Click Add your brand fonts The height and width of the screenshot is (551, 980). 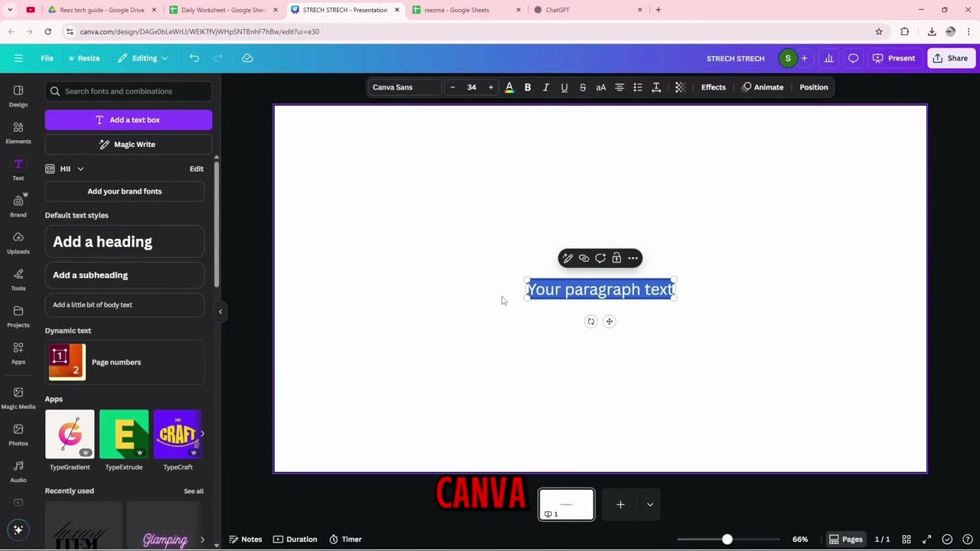pyautogui.click(x=125, y=191)
